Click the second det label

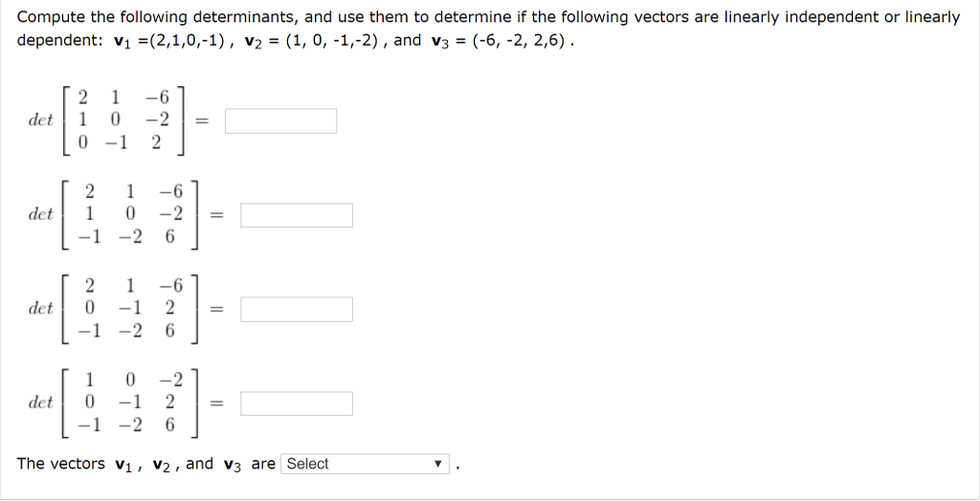click(41, 215)
